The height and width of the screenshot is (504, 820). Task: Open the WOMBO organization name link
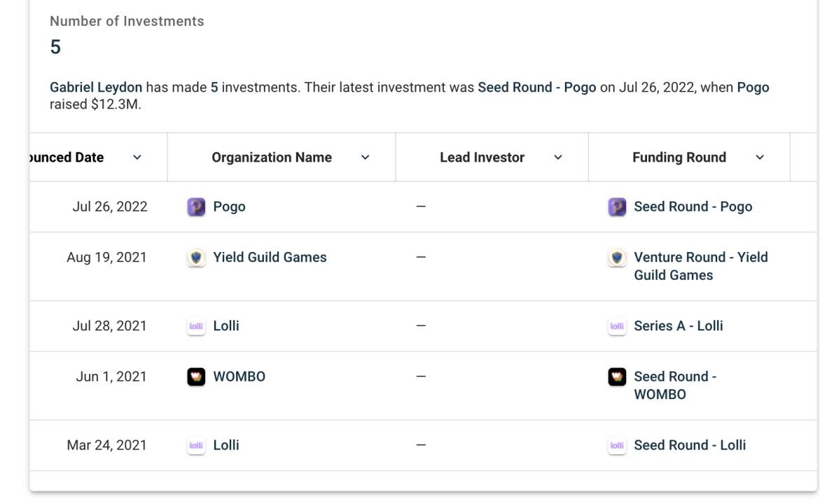point(239,377)
